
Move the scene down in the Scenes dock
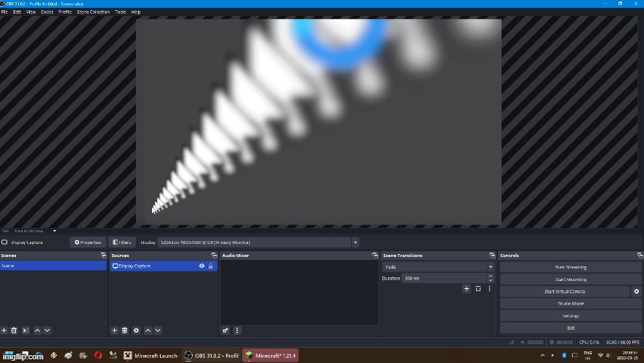47,330
